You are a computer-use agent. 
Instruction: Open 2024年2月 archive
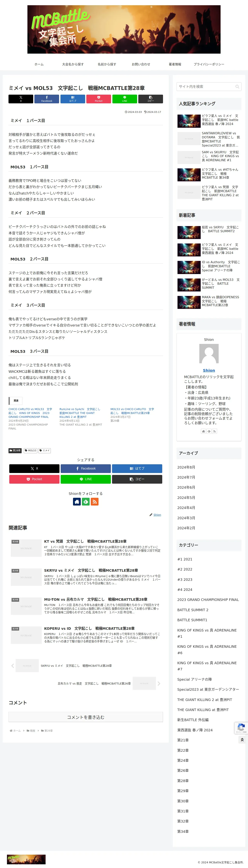tap(186, 528)
